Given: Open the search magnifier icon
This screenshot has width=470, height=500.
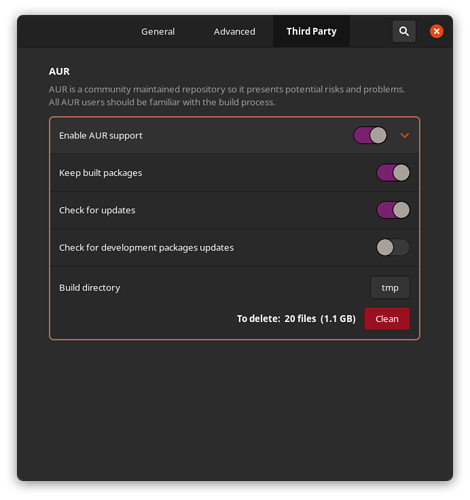Looking at the screenshot, I should 404,31.
